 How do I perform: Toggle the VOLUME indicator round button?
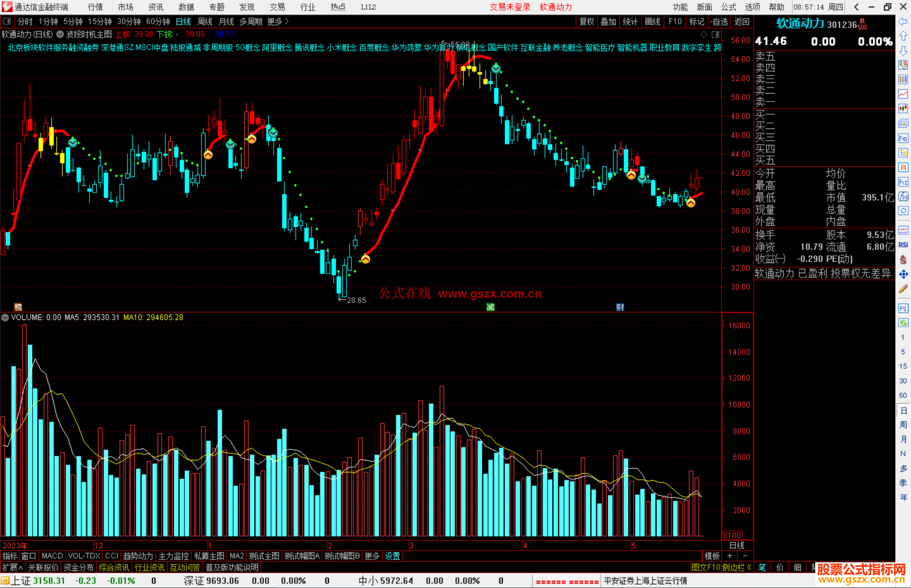pos(5,317)
